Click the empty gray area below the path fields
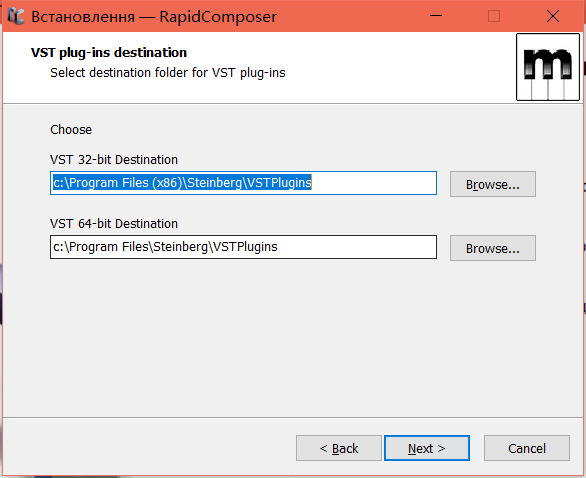 [x=293, y=336]
